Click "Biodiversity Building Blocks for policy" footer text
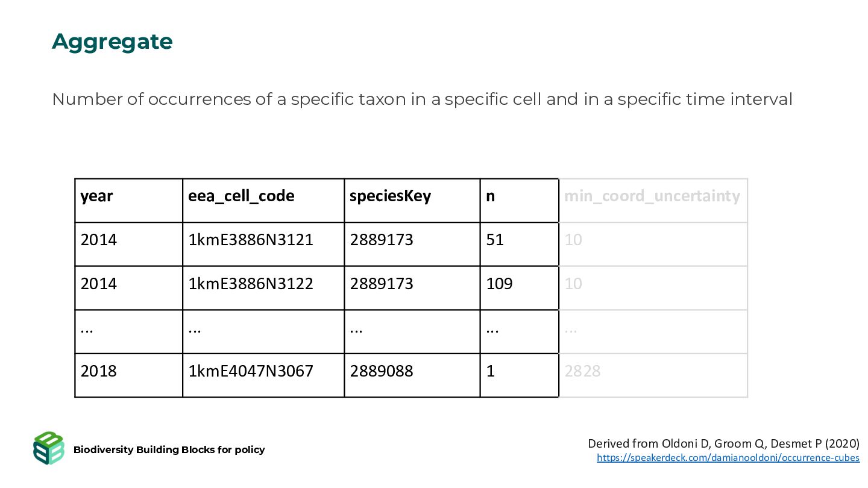This screenshot has width=868, height=488. click(169, 449)
